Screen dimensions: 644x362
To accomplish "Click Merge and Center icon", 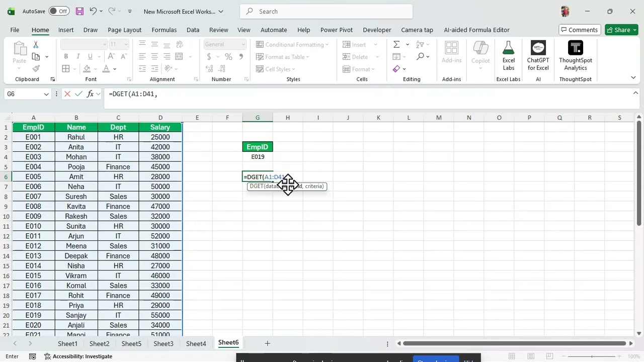I will (x=179, y=56).
